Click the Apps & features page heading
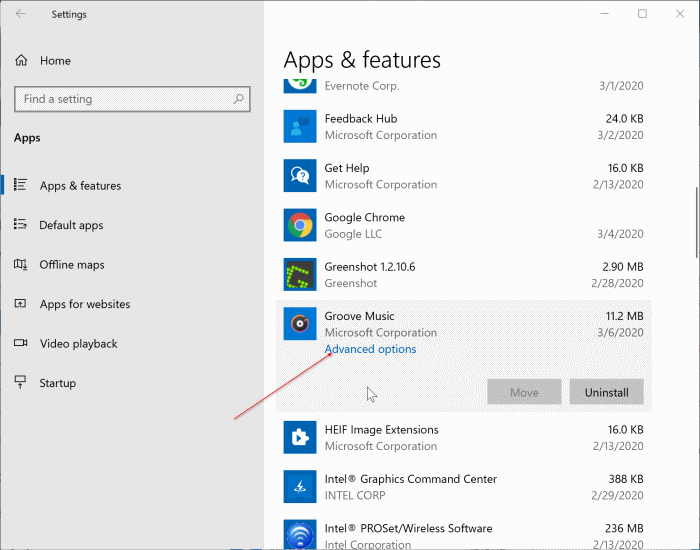 [x=362, y=60]
